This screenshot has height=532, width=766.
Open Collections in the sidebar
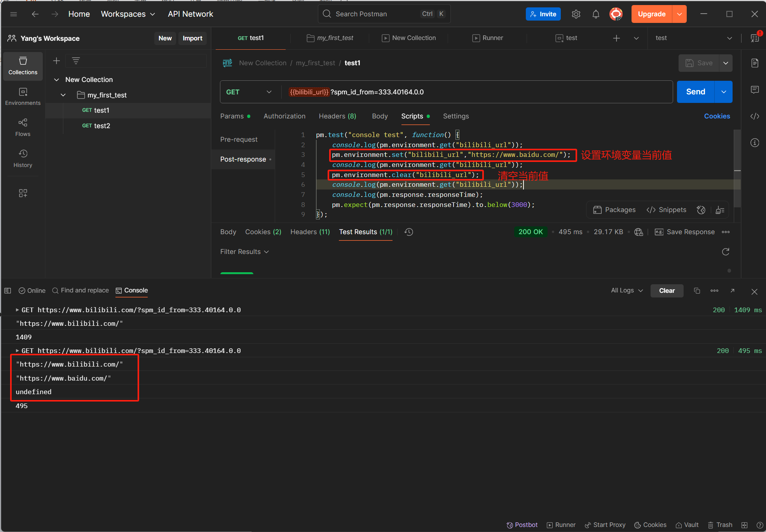(x=23, y=66)
